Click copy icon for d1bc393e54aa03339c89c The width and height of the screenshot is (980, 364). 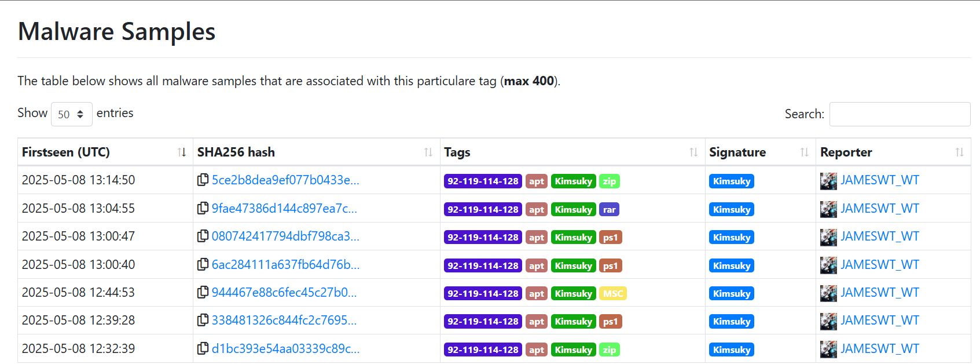[203, 349]
